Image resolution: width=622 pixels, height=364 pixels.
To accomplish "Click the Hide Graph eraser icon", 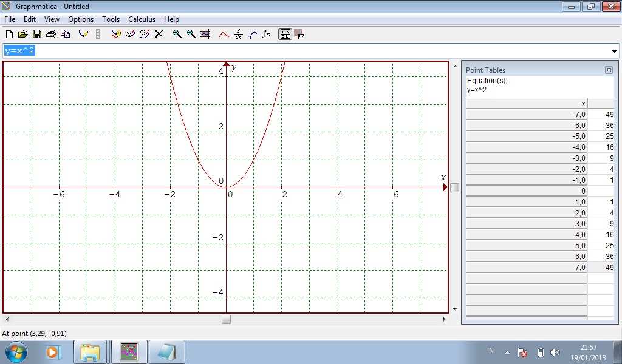I will 130,34.
